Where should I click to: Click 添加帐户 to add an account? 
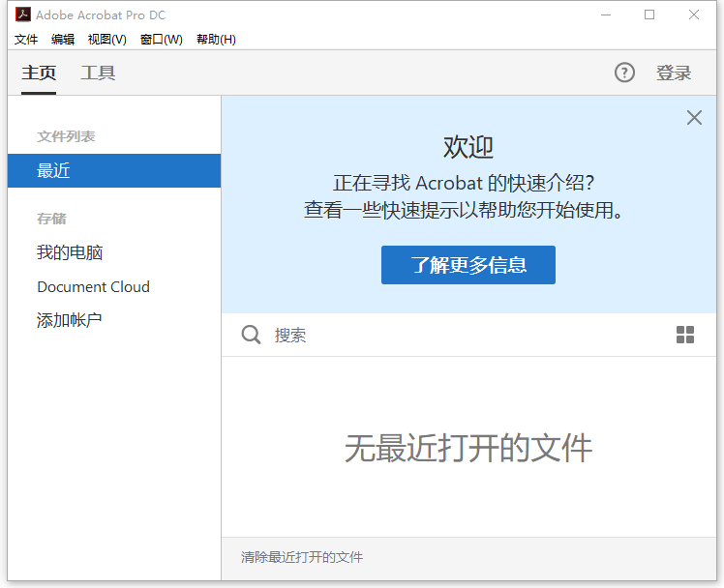pos(70,320)
